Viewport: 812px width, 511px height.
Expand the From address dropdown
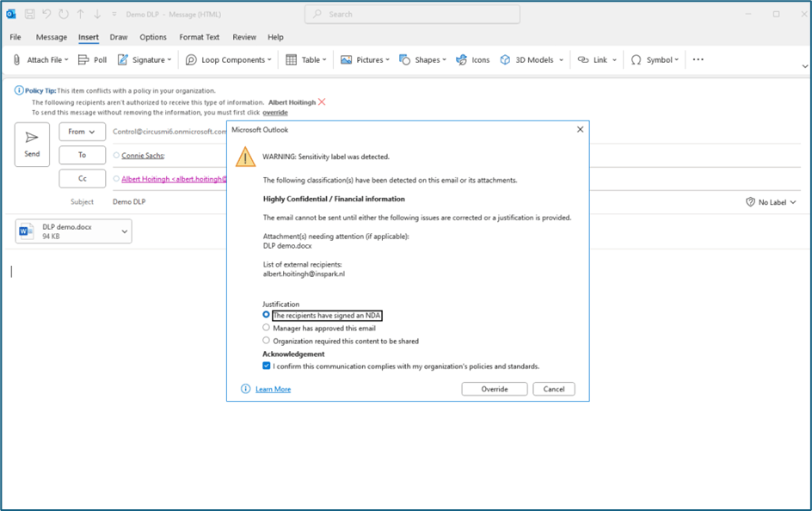point(83,132)
